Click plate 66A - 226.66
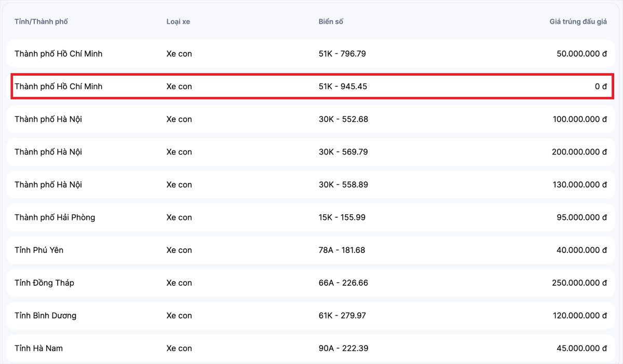This screenshot has width=623, height=364. point(343,283)
